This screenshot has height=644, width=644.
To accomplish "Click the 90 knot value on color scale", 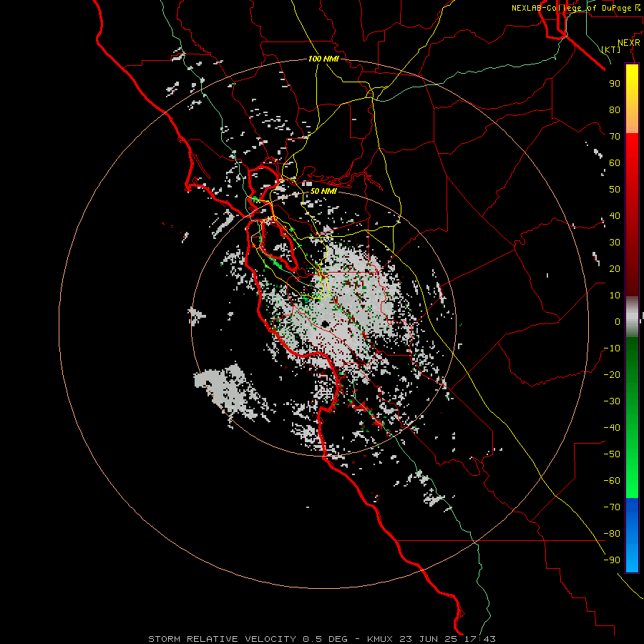I will click(x=615, y=84).
